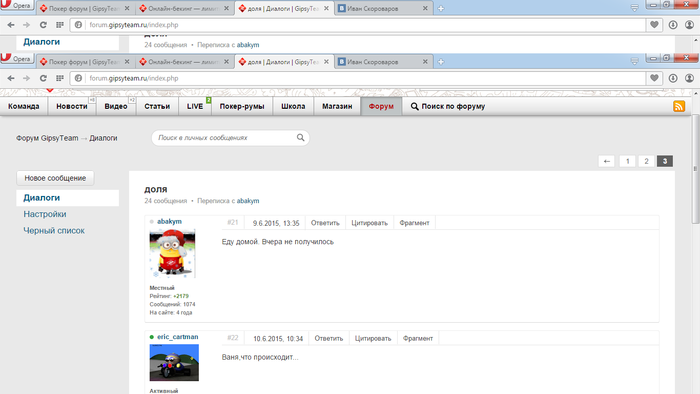Close the 'Иван Скороваров' tab in front window
Image resolution: width=700 pixels, height=394 pixels.
tap(425, 62)
